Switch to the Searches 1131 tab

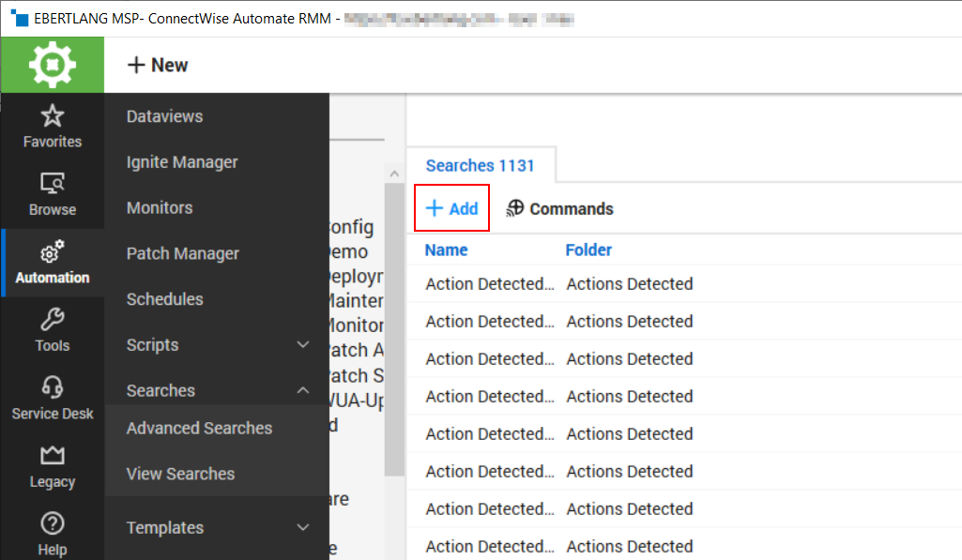pyautogui.click(x=480, y=166)
